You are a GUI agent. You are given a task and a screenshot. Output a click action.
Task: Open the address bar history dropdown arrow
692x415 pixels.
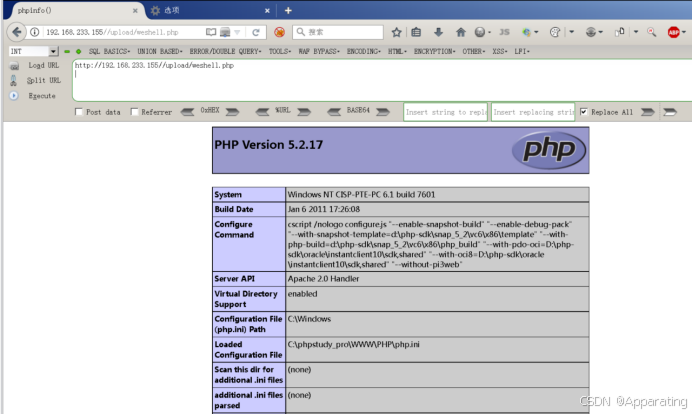coord(237,32)
